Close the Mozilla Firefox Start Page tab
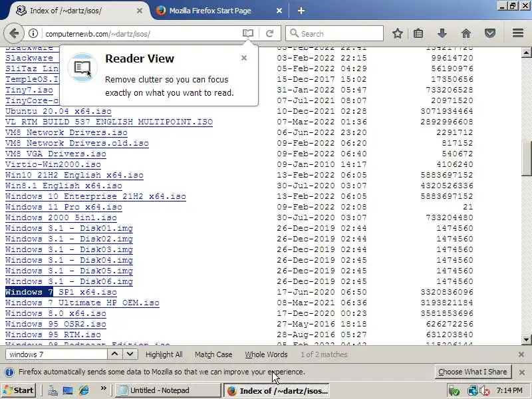 coord(279,11)
